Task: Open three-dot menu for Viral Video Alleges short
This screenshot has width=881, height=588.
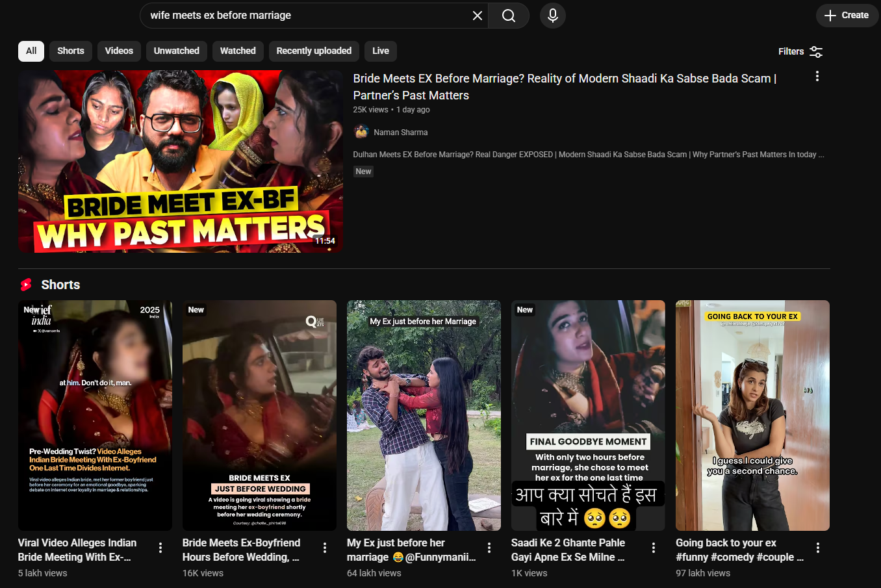Action: (160, 548)
